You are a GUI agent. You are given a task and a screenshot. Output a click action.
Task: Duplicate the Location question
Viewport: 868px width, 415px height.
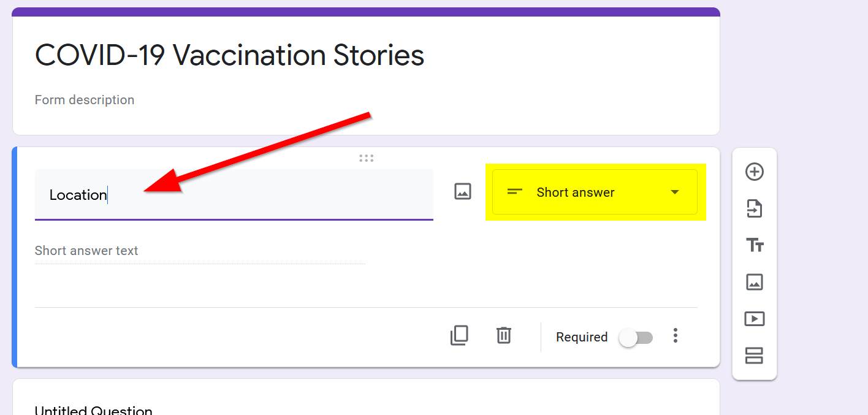tap(459, 335)
